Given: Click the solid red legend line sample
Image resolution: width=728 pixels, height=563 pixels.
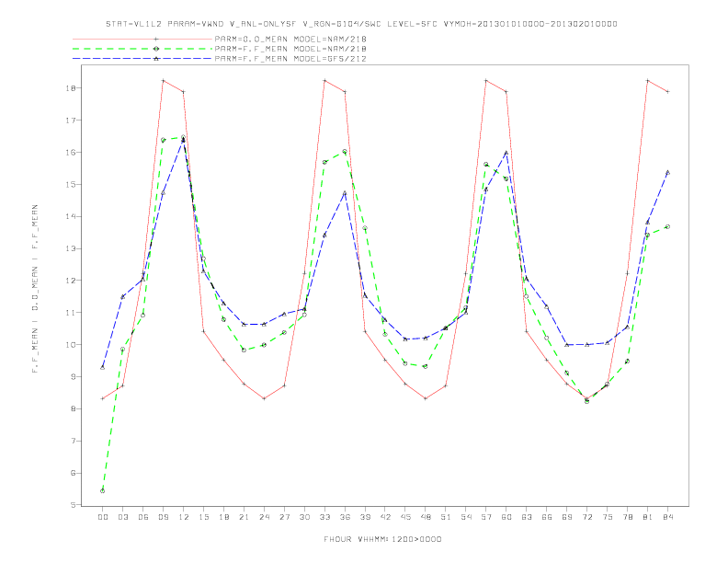Looking at the screenshot, I should pos(142,39).
